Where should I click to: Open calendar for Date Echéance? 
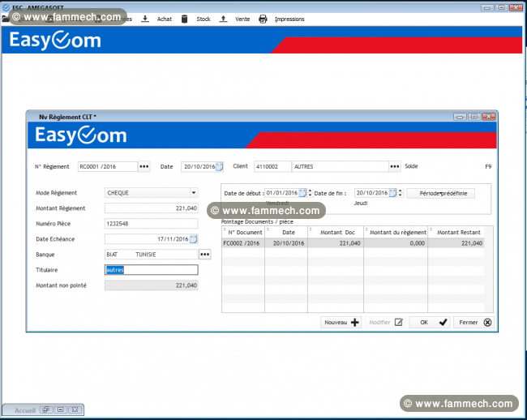194,239
